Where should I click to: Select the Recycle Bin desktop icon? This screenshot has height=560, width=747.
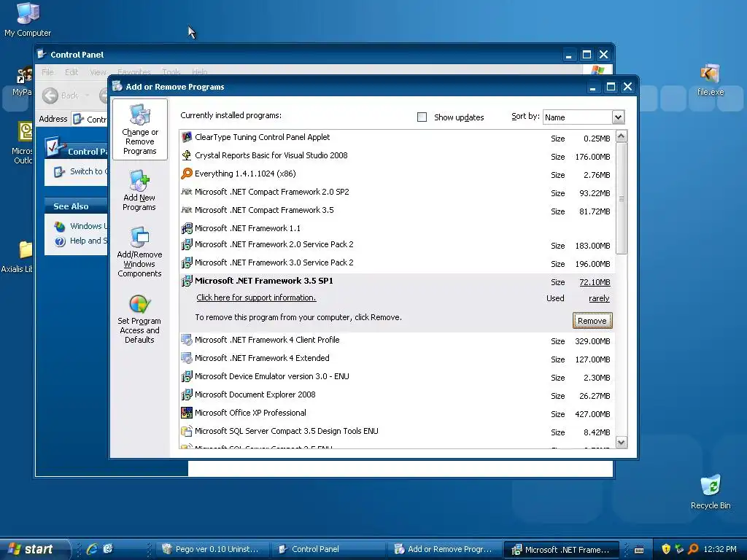[x=711, y=492]
